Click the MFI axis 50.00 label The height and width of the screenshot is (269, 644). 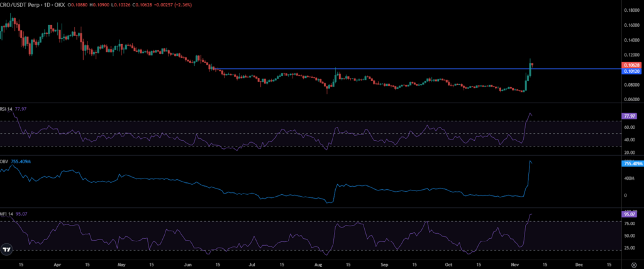(x=629, y=236)
